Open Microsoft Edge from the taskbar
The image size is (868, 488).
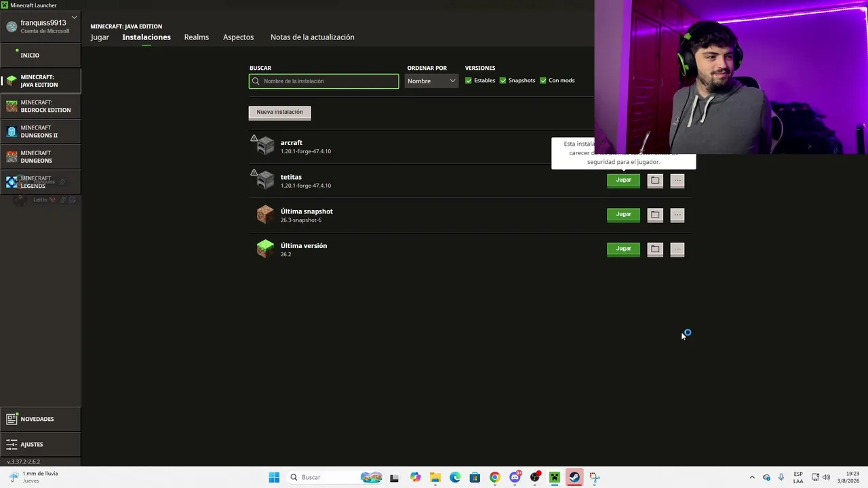(455, 477)
